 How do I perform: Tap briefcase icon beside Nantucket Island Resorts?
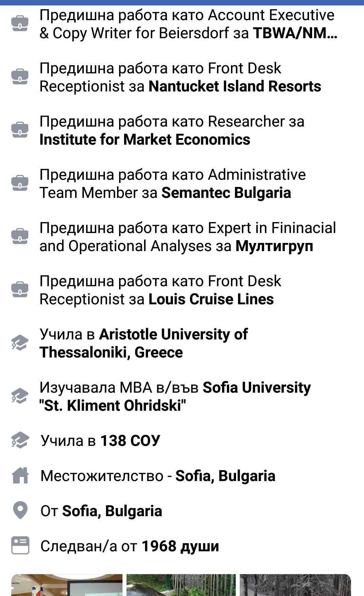pos(20,77)
